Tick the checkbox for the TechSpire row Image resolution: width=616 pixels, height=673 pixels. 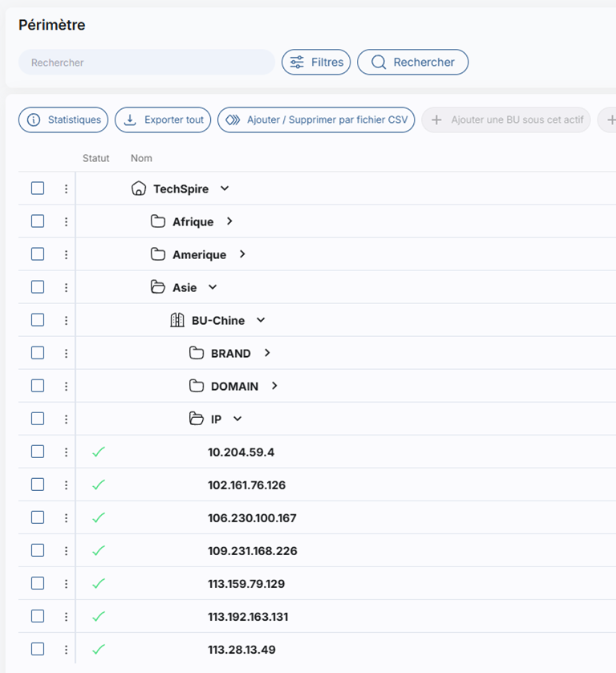[x=38, y=189]
